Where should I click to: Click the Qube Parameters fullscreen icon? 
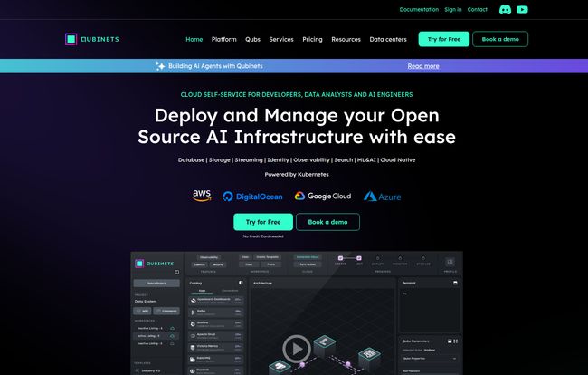point(455,341)
